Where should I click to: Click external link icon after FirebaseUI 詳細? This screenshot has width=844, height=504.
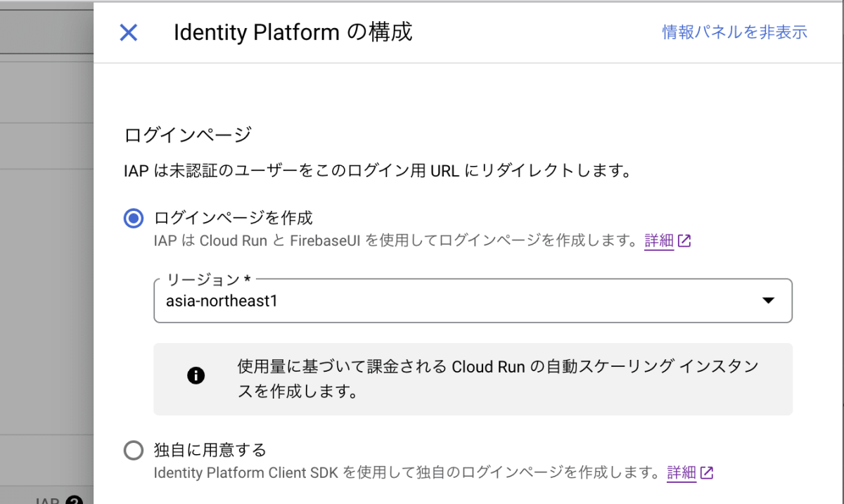point(684,241)
